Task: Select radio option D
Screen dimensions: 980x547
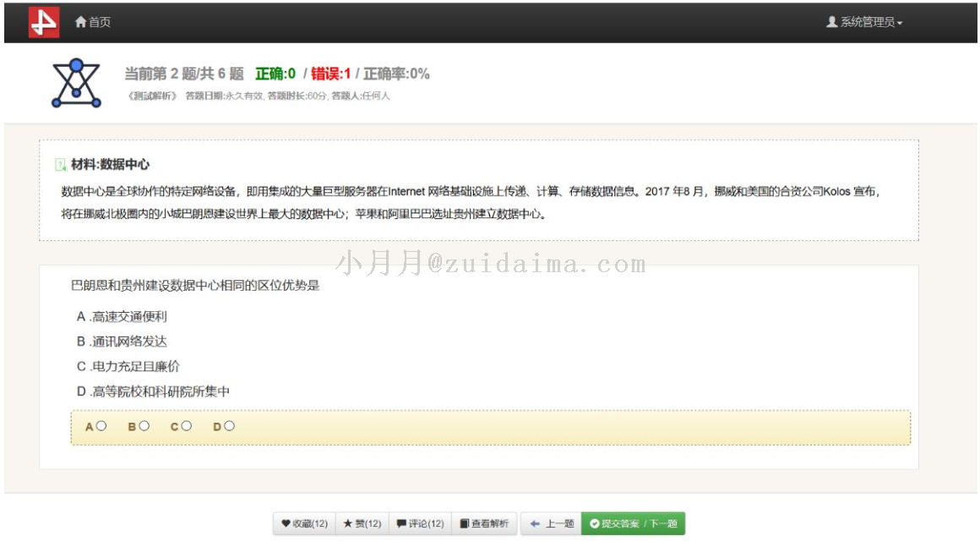Action: [x=230, y=426]
